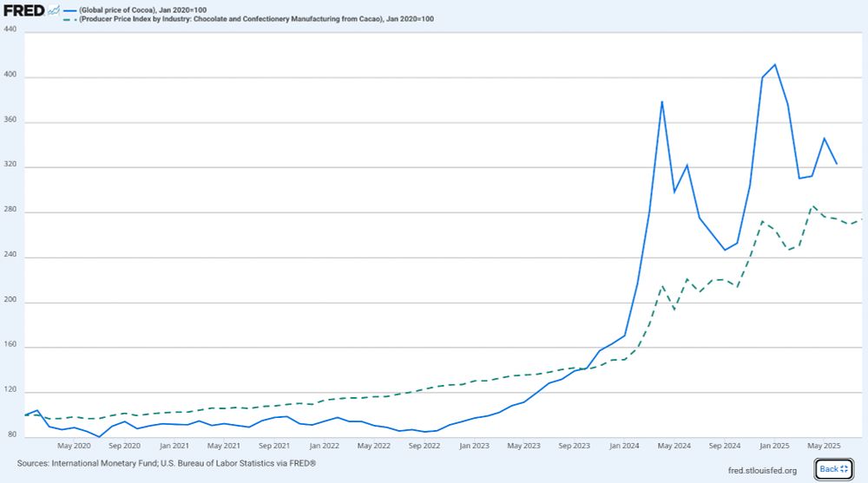Click the May 2023 axis label

coord(523,446)
